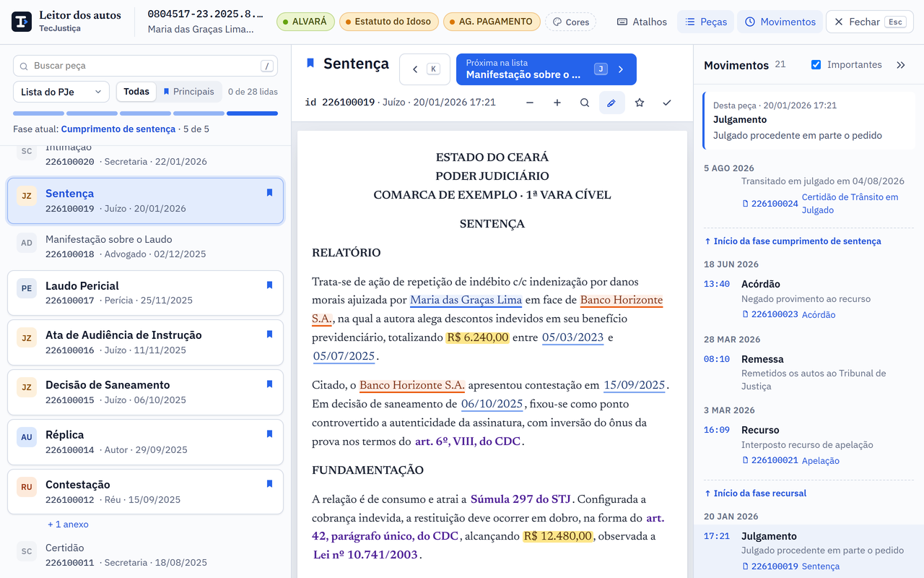Toggle bookmark on Ata de Audiência row
Viewport: 924px width, 578px height.
[x=269, y=335]
